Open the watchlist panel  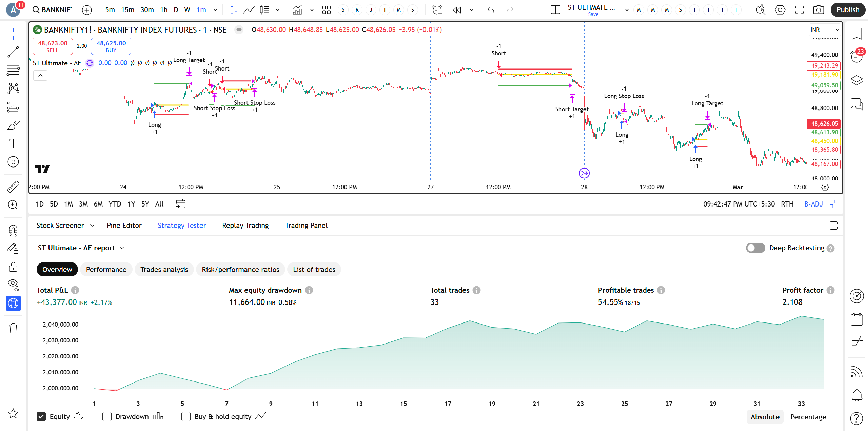click(x=857, y=34)
